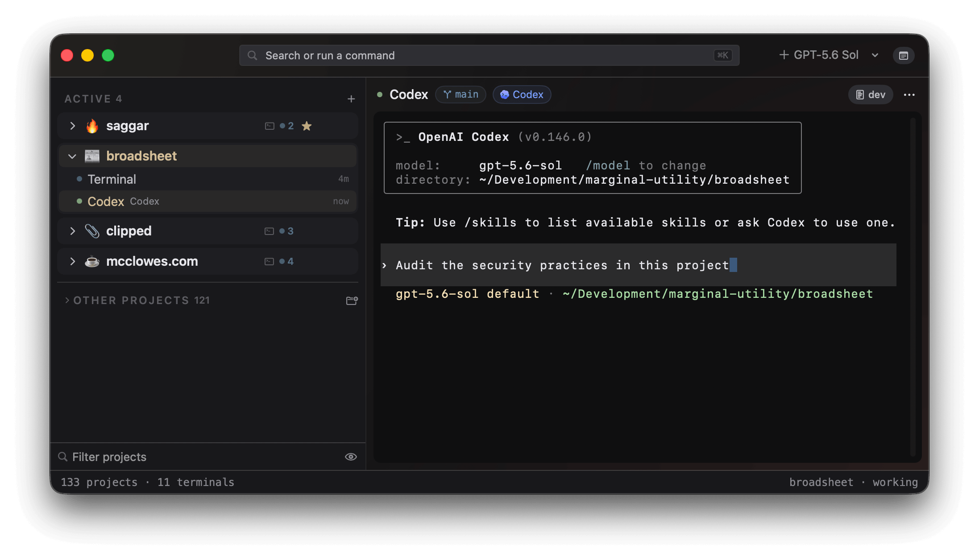This screenshot has width=979, height=560.
Task: Click the ACTIVE 4 section header
Action: 93,99
